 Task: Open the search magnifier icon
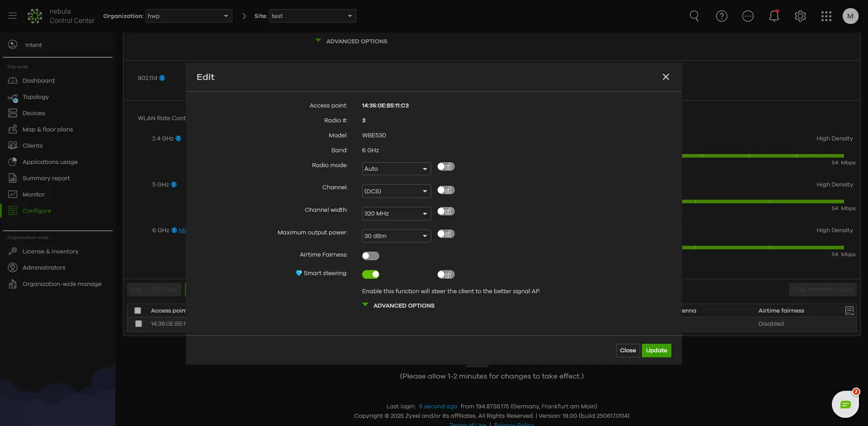(694, 16)
